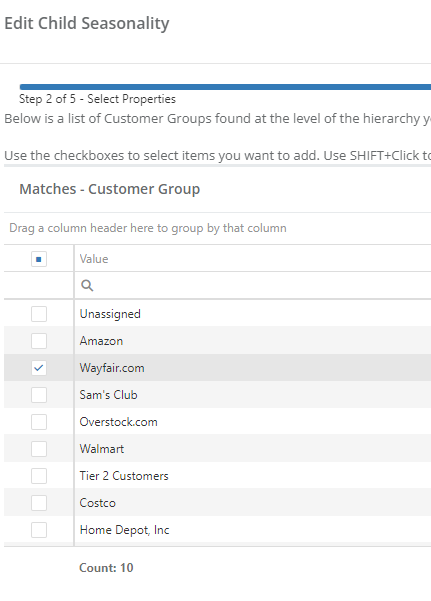Click the Count: 10 summary text
This screenshot has width=431, height=601.
(x=106, y=568)
